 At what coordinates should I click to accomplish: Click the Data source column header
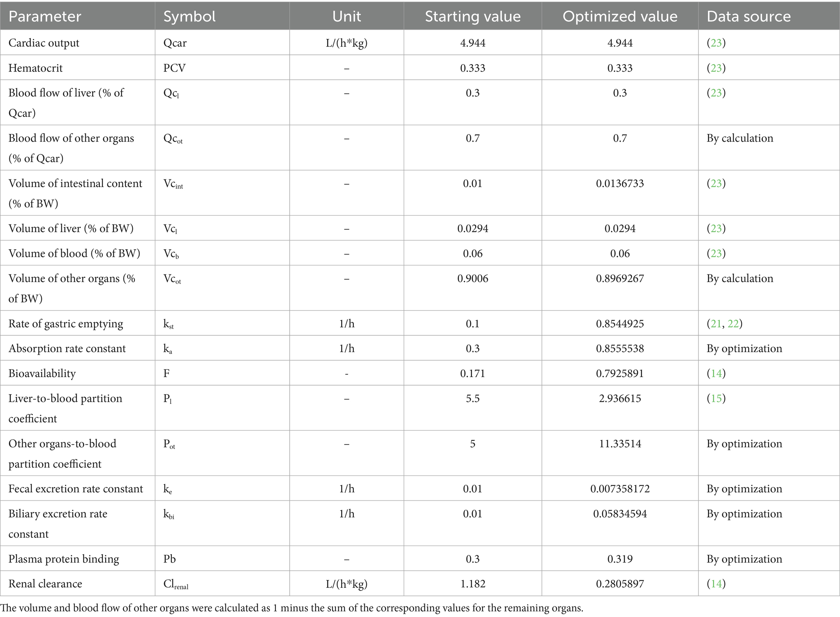coord(769,16)
